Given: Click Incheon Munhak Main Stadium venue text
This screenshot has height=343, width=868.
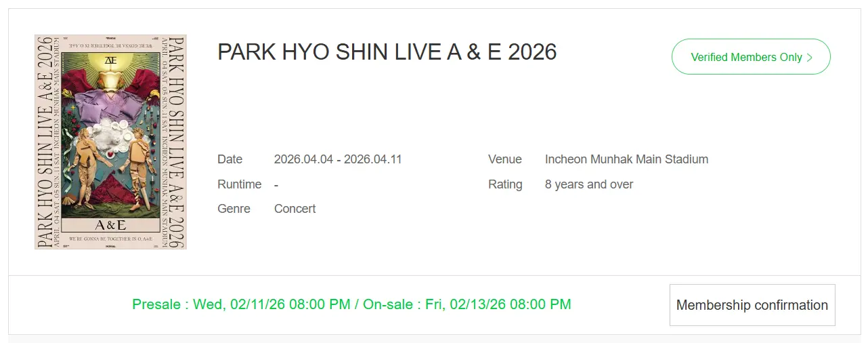Looking at the screenshot, I should (x=626, y=159).
